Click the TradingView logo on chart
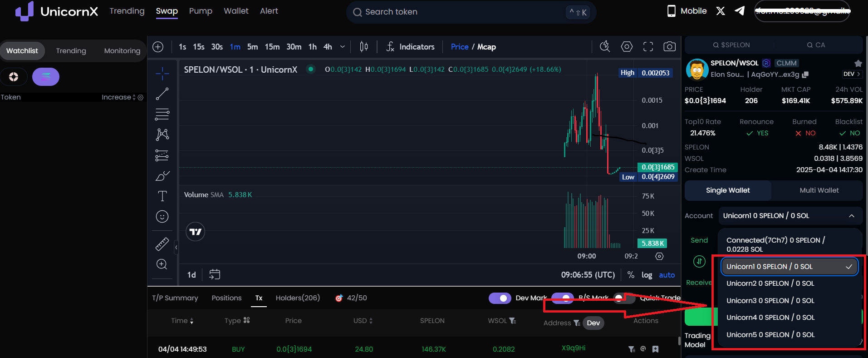The width and height of the screenshot is (868, 358). 196,232
